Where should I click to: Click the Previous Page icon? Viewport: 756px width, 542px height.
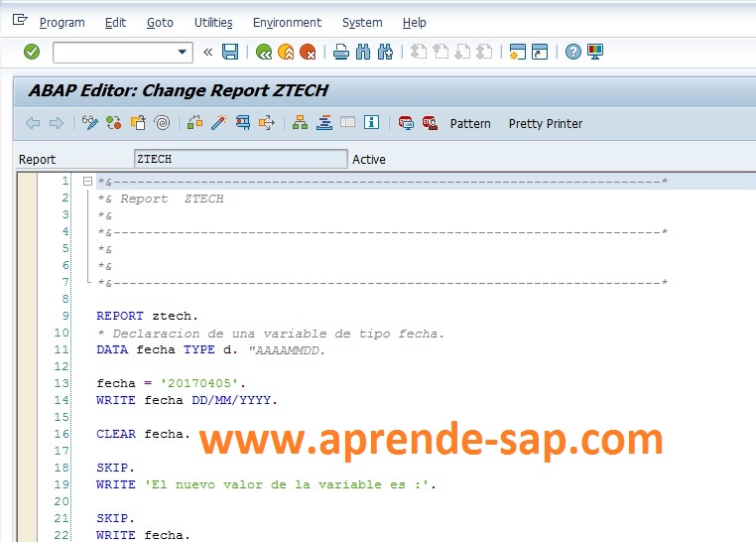[441, 52]
